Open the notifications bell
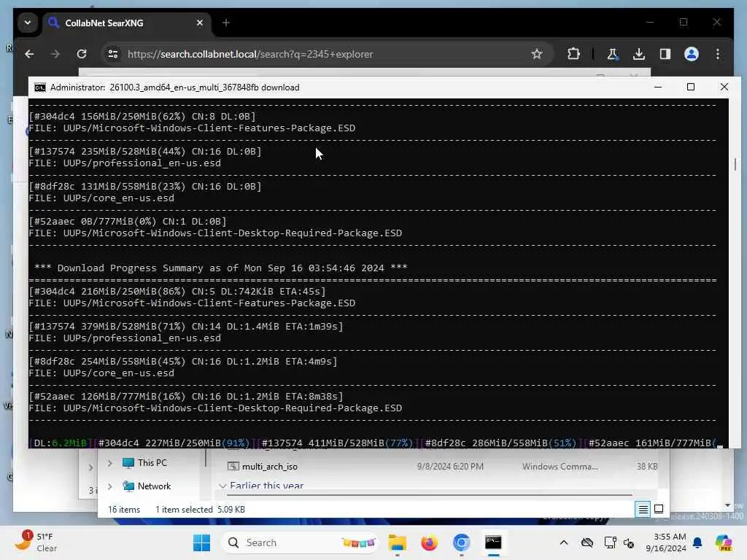 coord(697,542)
